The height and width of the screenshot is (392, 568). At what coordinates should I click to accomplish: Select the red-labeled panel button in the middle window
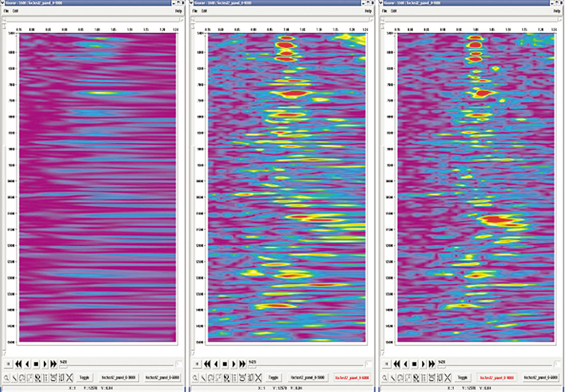click(x=351, y=378)
